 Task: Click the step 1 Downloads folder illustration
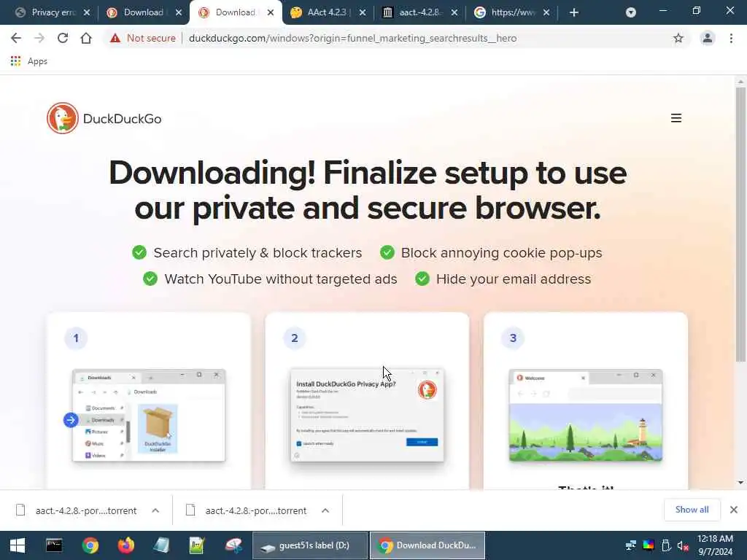[149, 415]
